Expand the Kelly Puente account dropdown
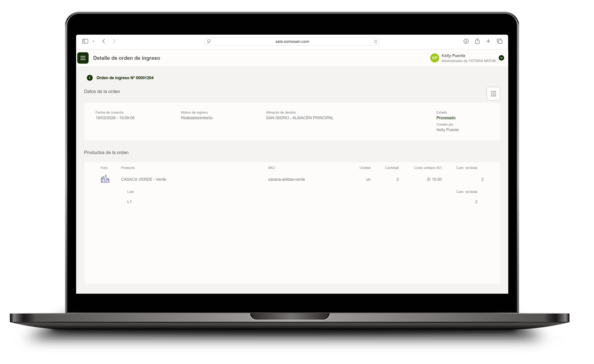This screenshot has height=364, width=594. [x=502, y=58]
